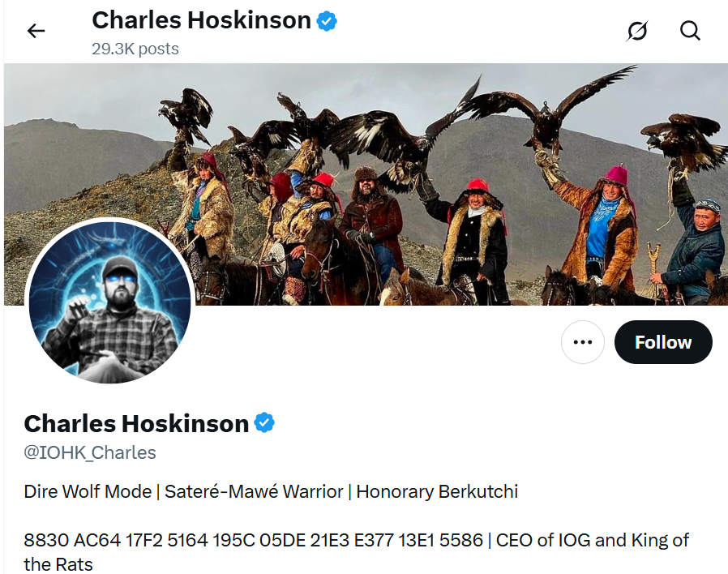Screen dimensions: 728x574
Task: Click the profile display name below avatar
Action: point(136,423)
